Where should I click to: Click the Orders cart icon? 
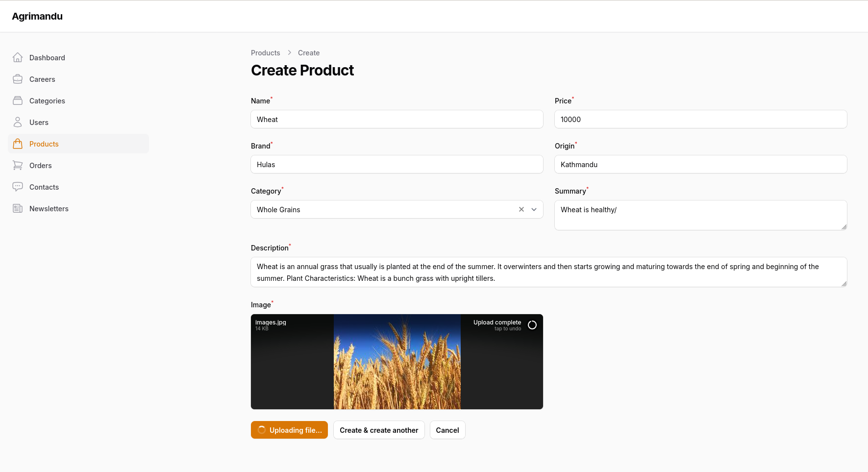[18, 165]
